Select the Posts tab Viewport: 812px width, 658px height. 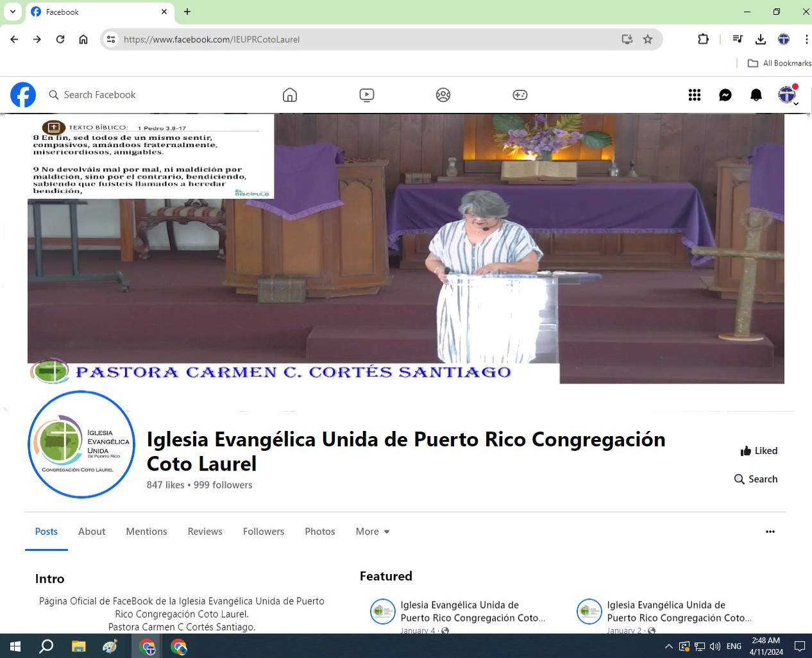click(x=46, y=531)
